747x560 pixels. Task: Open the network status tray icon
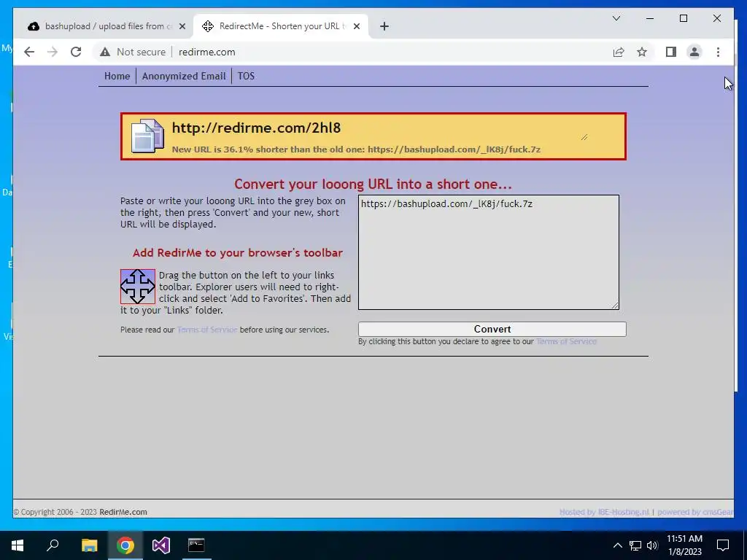tap(635, 545)
